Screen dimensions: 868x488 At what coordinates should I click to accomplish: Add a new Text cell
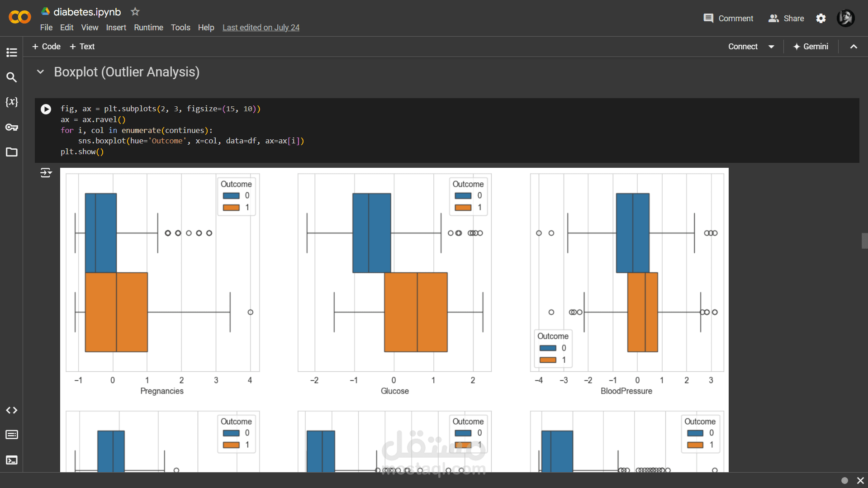pyautogui.click(x=82, y=47)
